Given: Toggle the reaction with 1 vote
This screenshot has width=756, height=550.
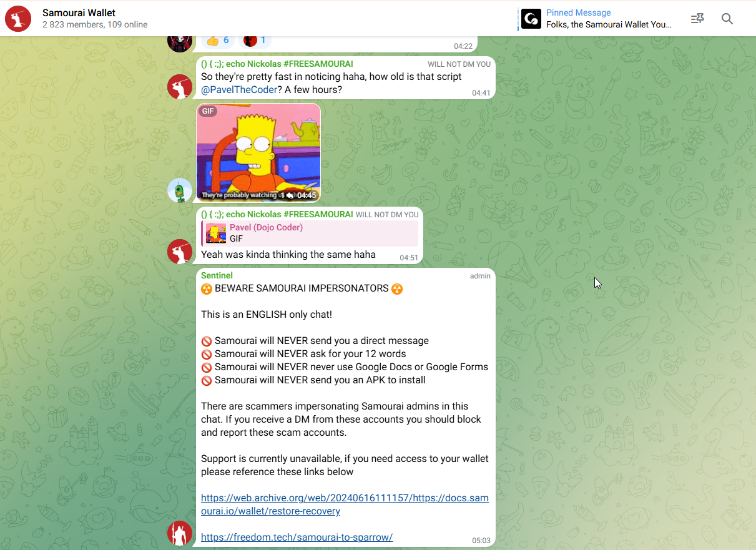Looking at the screenshot, I should (255, 41).
